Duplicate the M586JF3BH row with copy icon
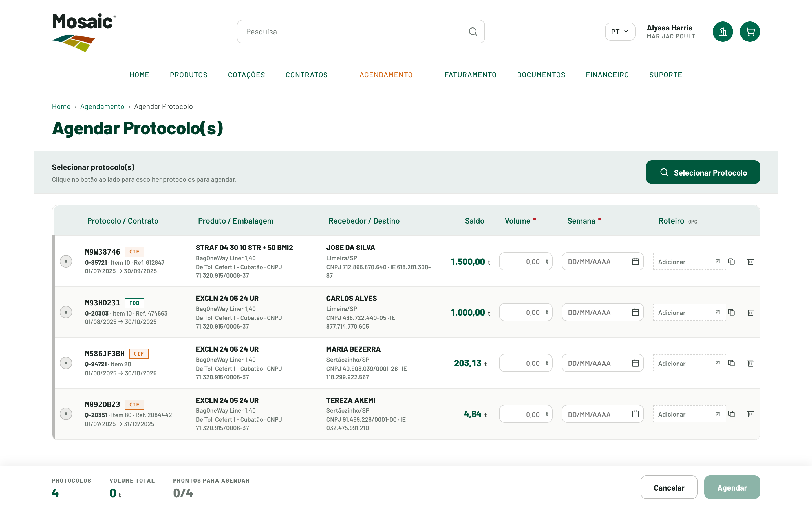 [x=731, y=363]
